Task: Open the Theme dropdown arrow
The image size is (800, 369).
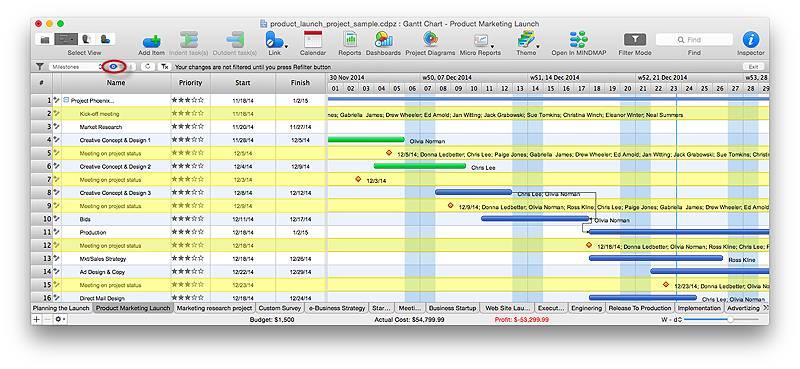Action: click(x=537, y=46)
